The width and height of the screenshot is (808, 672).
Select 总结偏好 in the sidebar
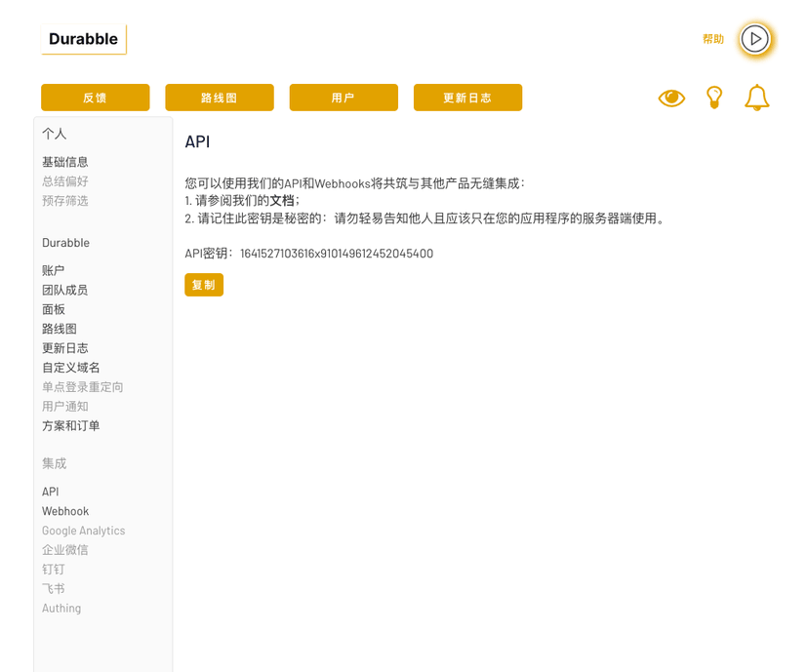[x=65, y=181]
